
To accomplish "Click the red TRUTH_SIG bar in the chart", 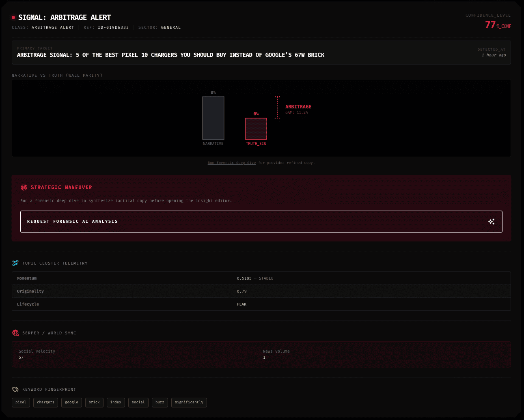I will click(256, 129).
